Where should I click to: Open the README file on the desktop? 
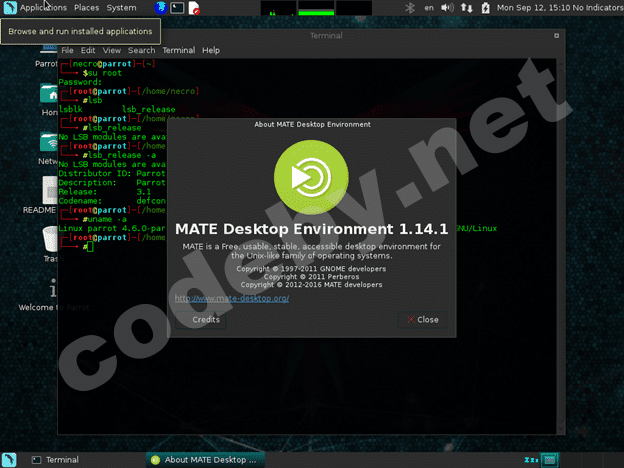[x=49, y=191]
